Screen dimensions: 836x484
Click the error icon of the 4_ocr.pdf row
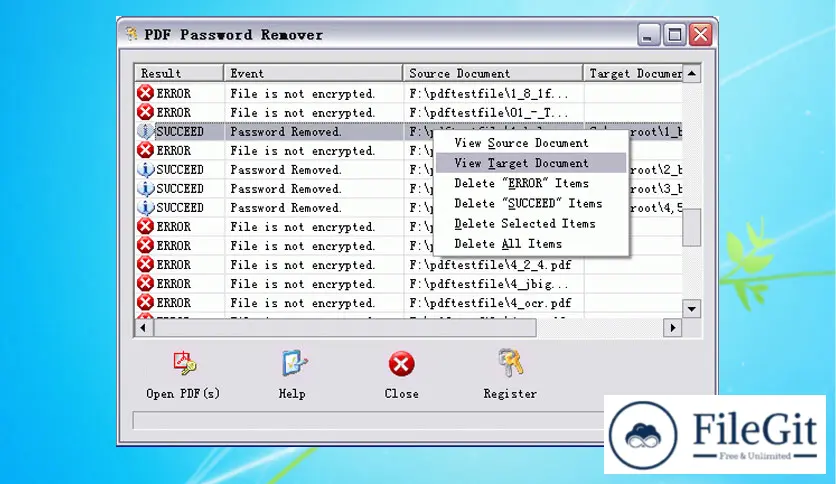pos(145,303)
